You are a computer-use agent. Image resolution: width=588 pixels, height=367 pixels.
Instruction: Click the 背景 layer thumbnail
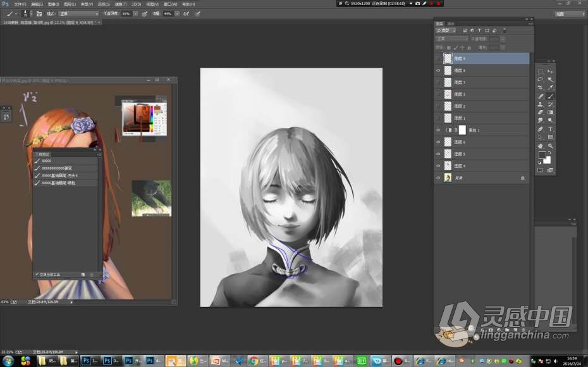[448, 178]
